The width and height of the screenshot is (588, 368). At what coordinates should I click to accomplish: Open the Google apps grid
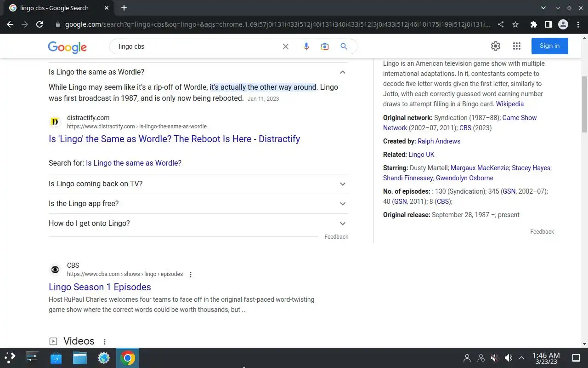(517, 46)
